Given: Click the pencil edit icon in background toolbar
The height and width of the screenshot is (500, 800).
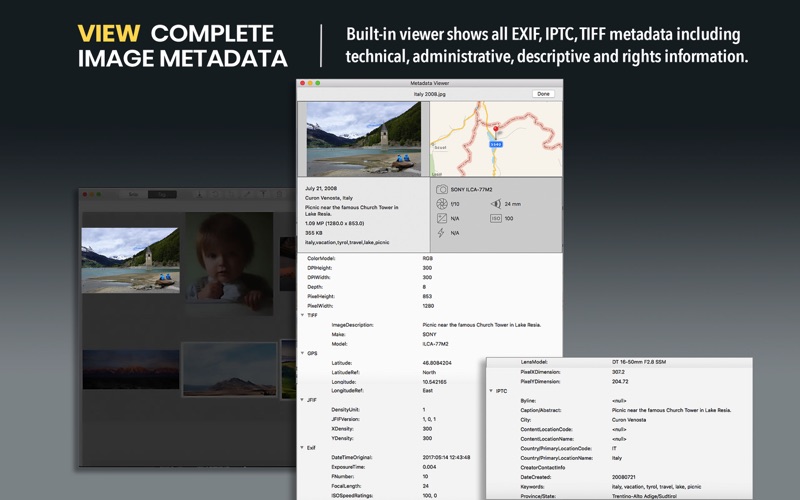Looking at the screenshot, I should [x=247, y=194].
